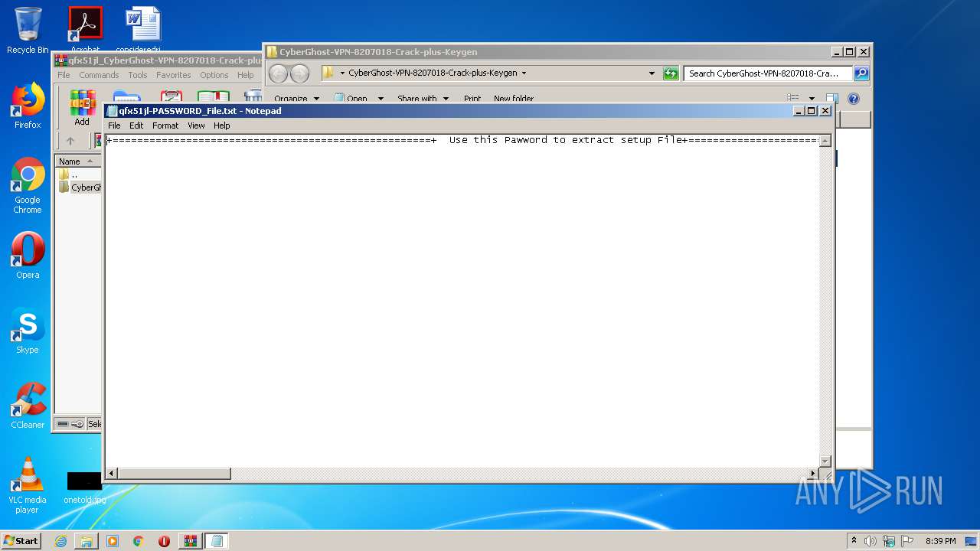Click the WinRAR Add toolbar icon

click(82, 108)
